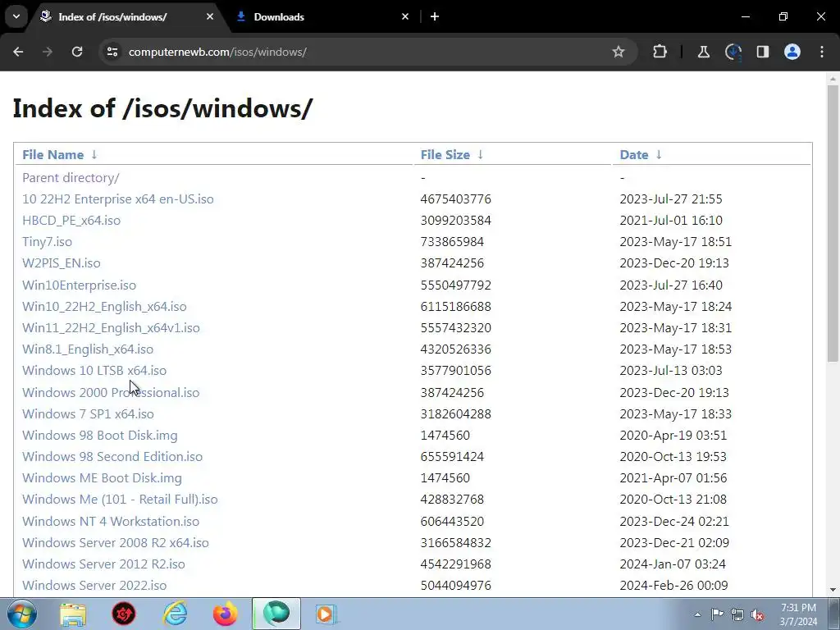Go back using the browser back arrow
Image resolution: width=840 pixels, height=630 pixels.
[18, 52]
